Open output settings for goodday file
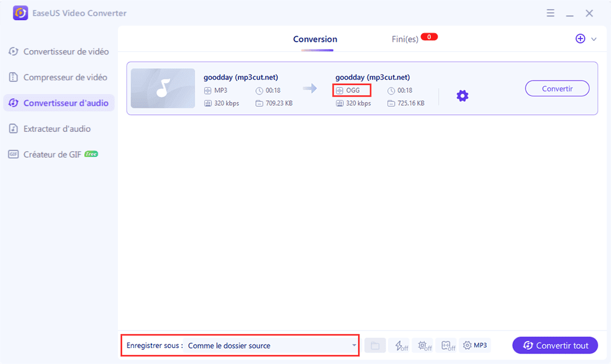The width and height of the screenshot is (611, 364). point(463,95)
